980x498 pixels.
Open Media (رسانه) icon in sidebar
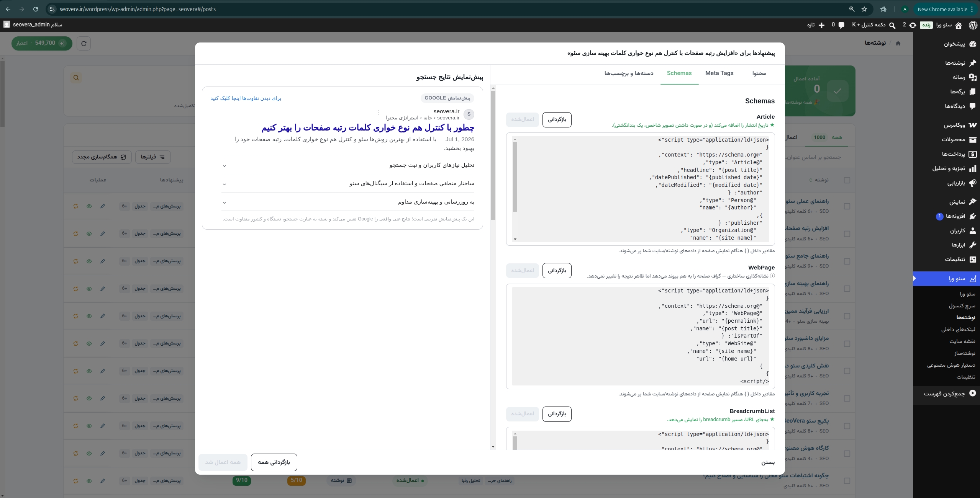[972, 77]
